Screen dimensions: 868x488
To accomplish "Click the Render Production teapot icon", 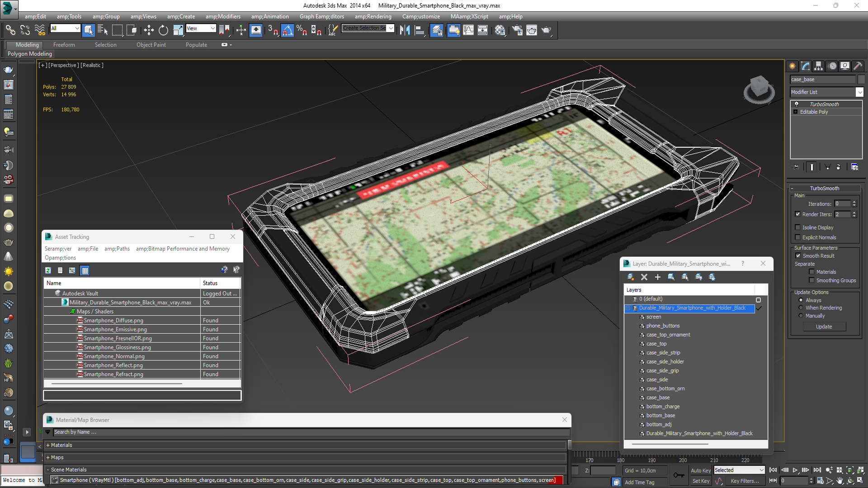I will tap(547, 30).
